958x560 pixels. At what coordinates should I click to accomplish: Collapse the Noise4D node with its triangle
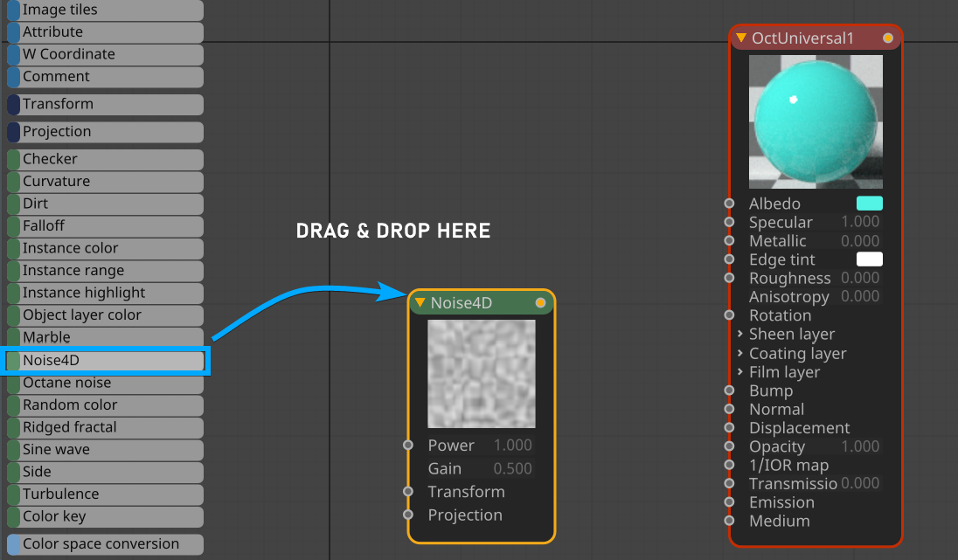click(x=420, y=303)
